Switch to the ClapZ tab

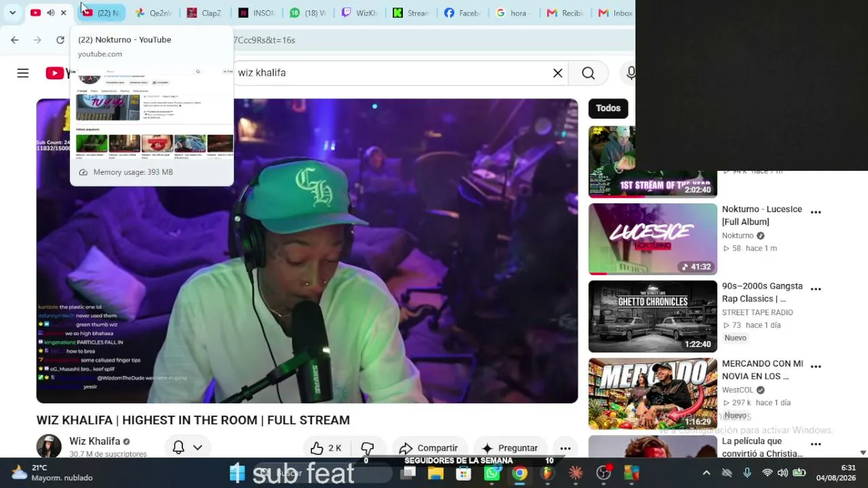point(205,13)
